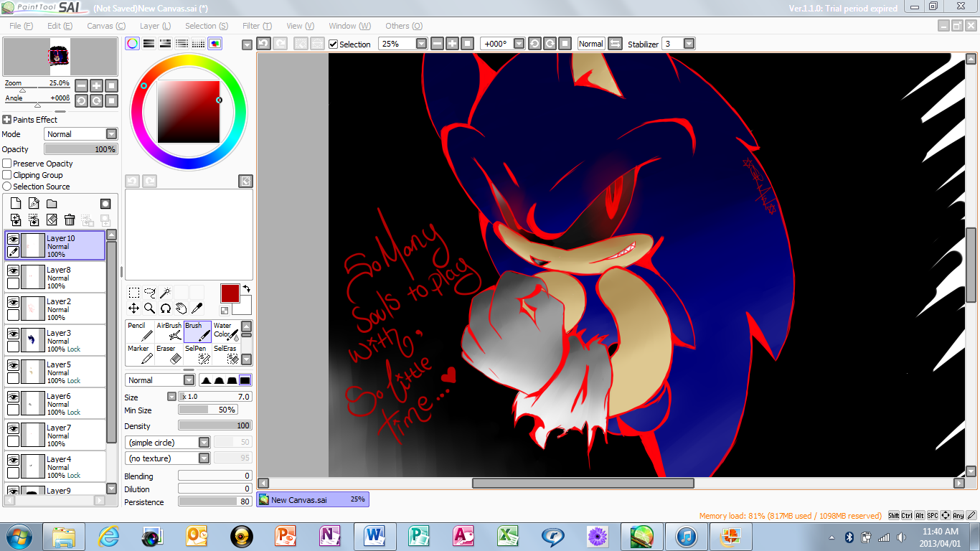Select the AirBrush tool
This screenshot has width=980, height=551.
click(168, 331)
